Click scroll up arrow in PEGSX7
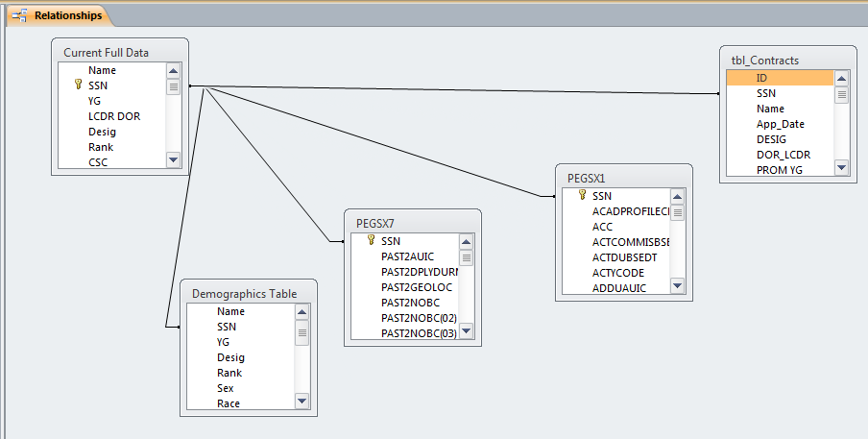Screen dimensions: 868x439 (x=466, y=242)
